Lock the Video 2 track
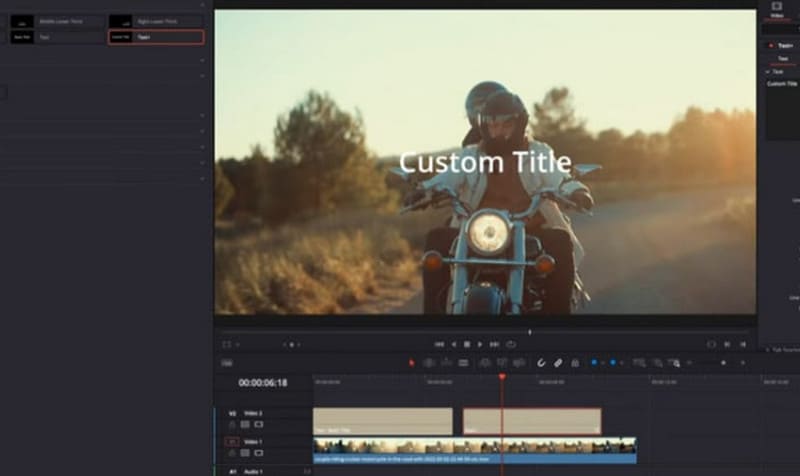800x476 pixels. click(232, 424)
